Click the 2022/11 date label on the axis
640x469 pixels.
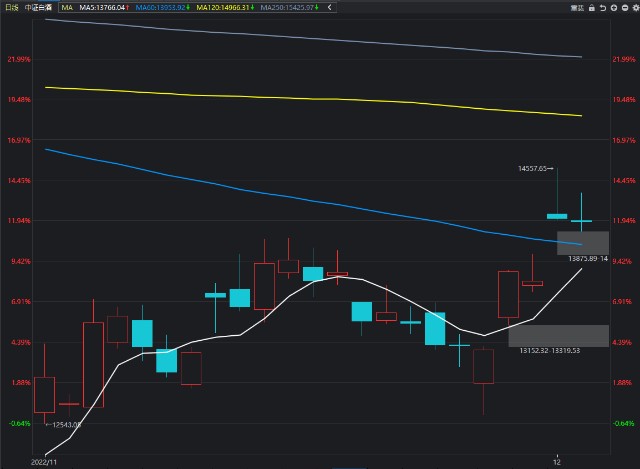47,463
